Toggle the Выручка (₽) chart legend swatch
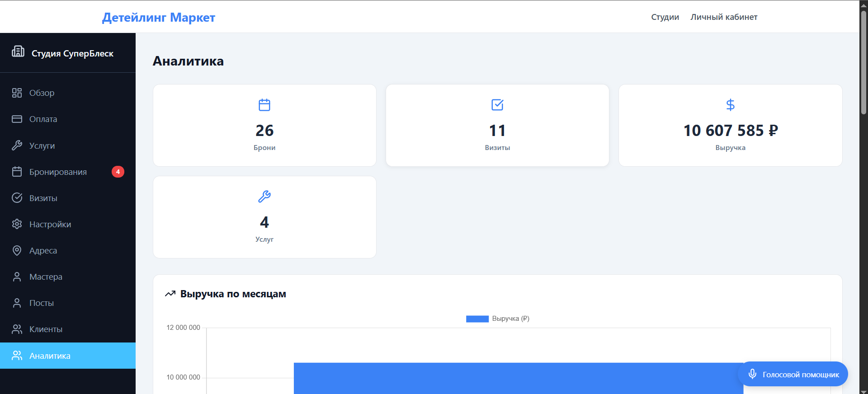The width and height of the screenshot is (868, 394). click(477, 319)
